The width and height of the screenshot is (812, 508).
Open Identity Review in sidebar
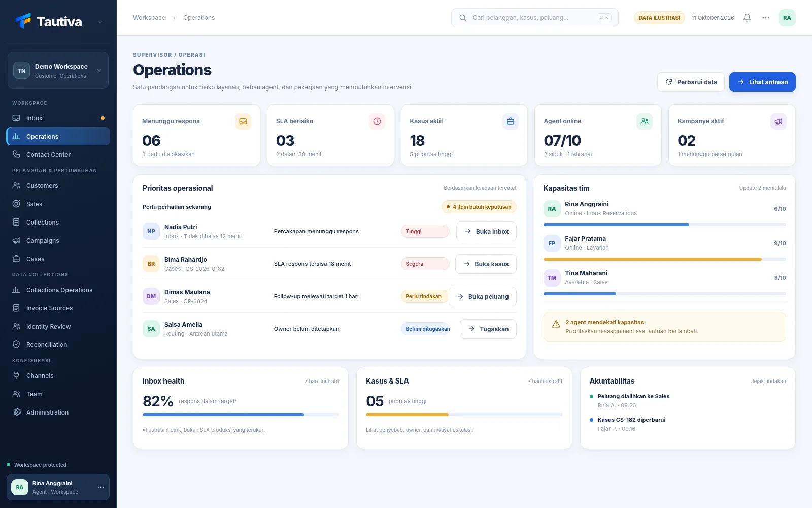pyautogui.click(x=58, y=326)
